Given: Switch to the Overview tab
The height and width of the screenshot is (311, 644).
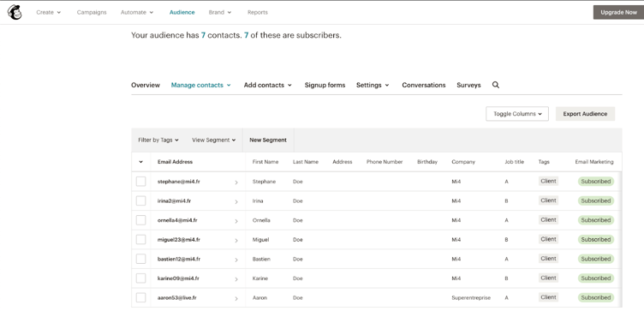Looking at the screenshot, I should coord(146,85).
